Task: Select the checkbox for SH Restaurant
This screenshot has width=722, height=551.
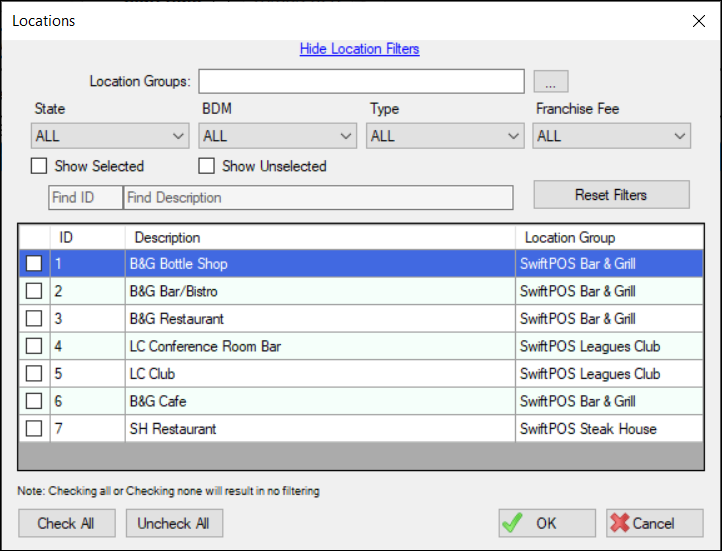Action: [x=34, y=429]
